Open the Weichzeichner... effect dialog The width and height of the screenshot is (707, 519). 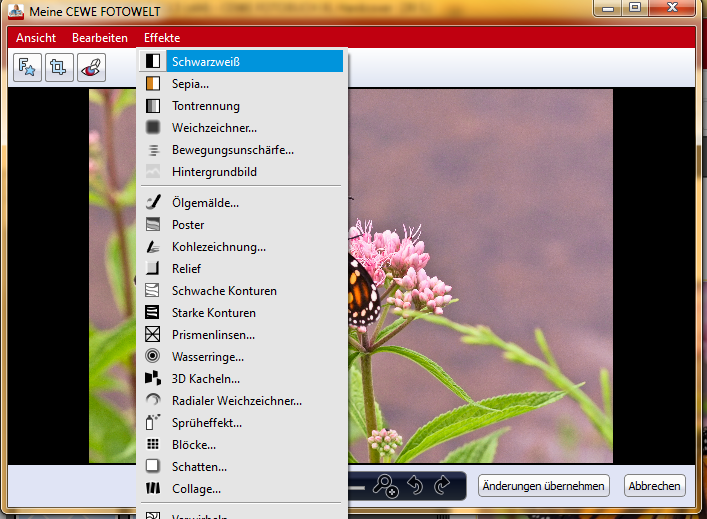pyautogui.click(x=241, y=128)
